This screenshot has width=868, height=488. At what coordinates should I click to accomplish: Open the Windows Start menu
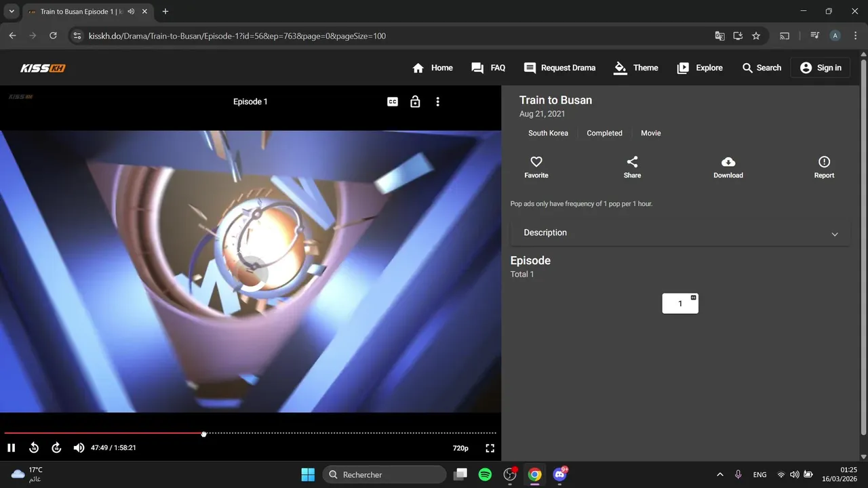(308, 474)
